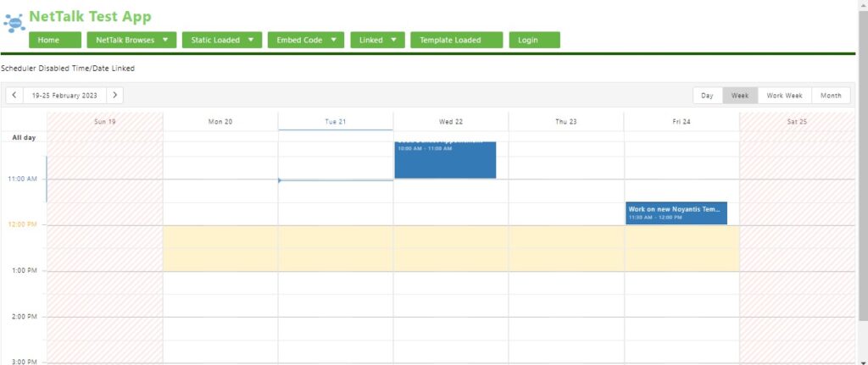The width and height of the screenshot is (868, 365).
Task: Open the Static Loaded dropdown menu
Action: click(x=222, y=40)
